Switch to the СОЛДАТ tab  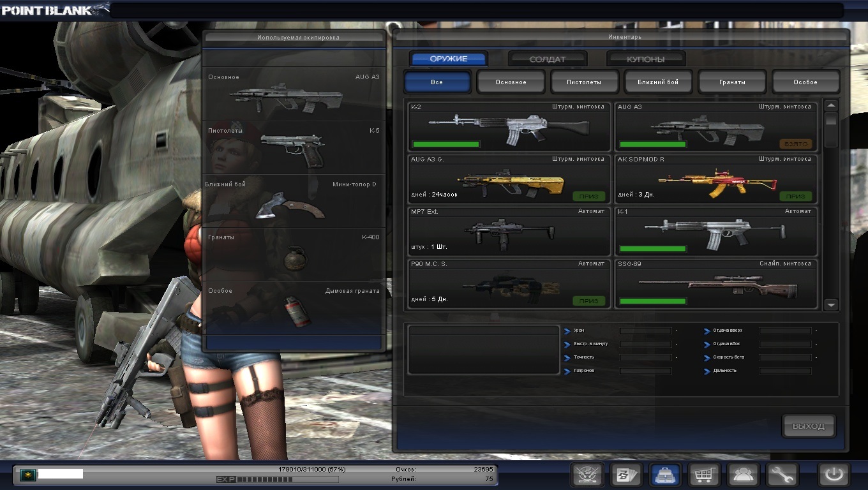[548, 59]
